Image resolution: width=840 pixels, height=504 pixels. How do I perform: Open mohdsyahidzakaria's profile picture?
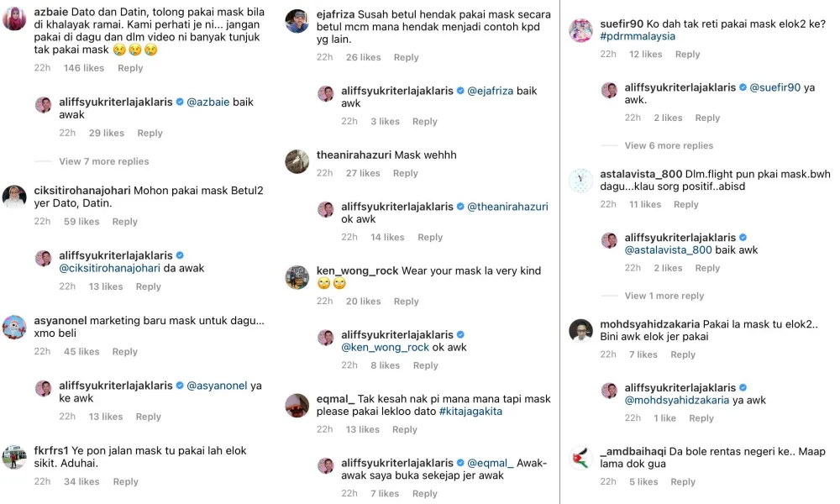[580, 330]
